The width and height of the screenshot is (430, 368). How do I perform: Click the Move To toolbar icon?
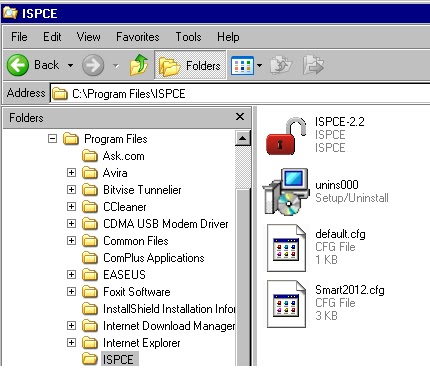[x=281, y=65]
